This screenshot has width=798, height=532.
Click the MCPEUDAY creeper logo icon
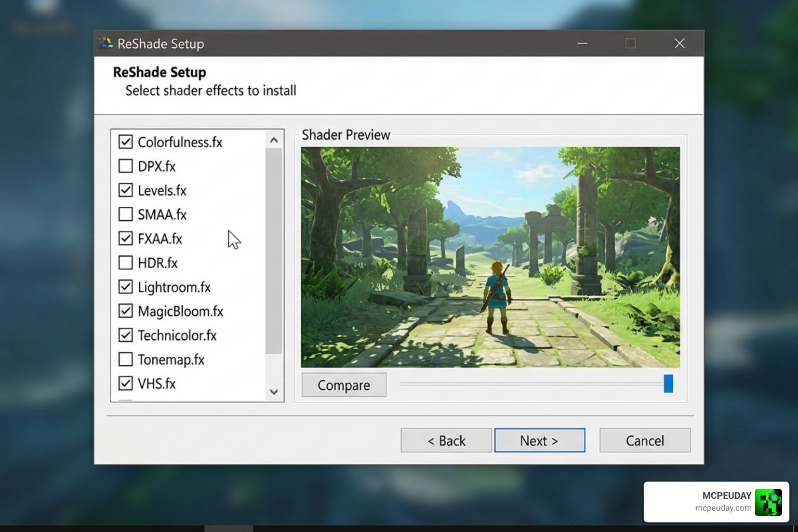768,502
